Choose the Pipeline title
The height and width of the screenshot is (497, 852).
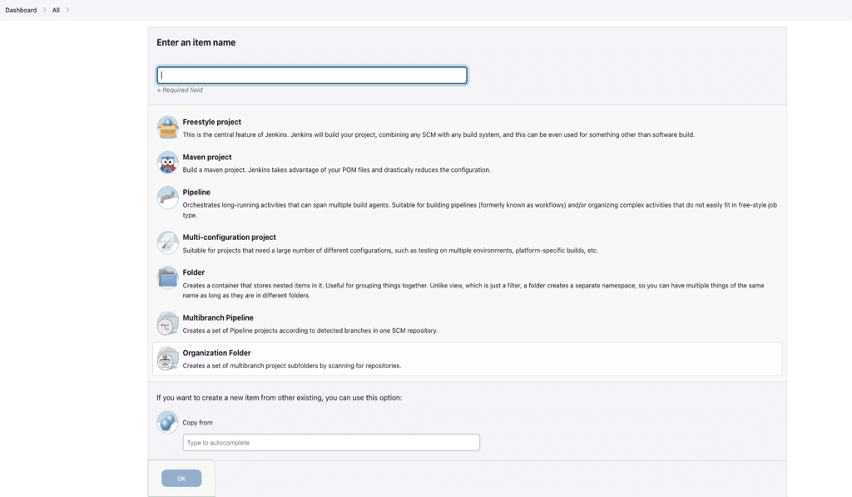click(196, 192)
